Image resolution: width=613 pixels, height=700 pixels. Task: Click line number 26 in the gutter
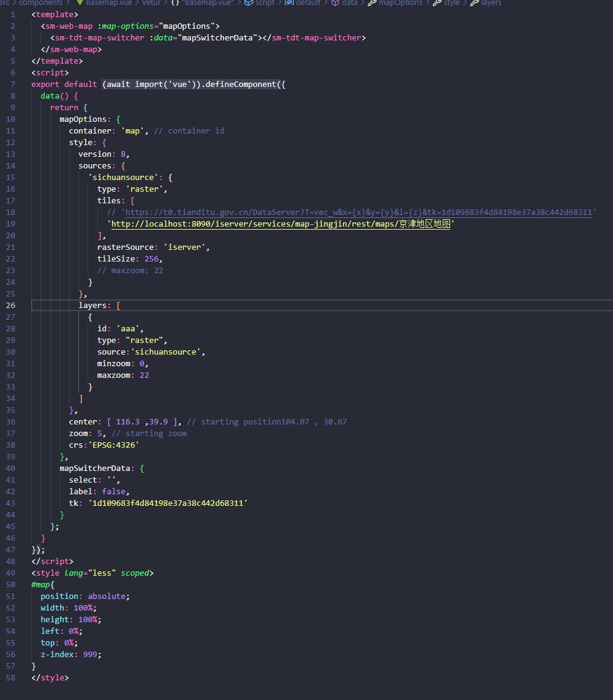[x=10, y=306]
